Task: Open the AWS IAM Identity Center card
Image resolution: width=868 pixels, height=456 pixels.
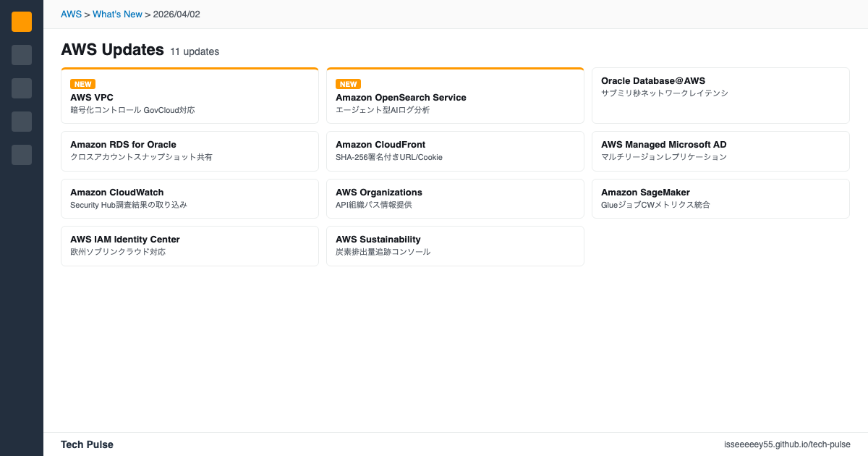Action: click(x=190, y=245)
